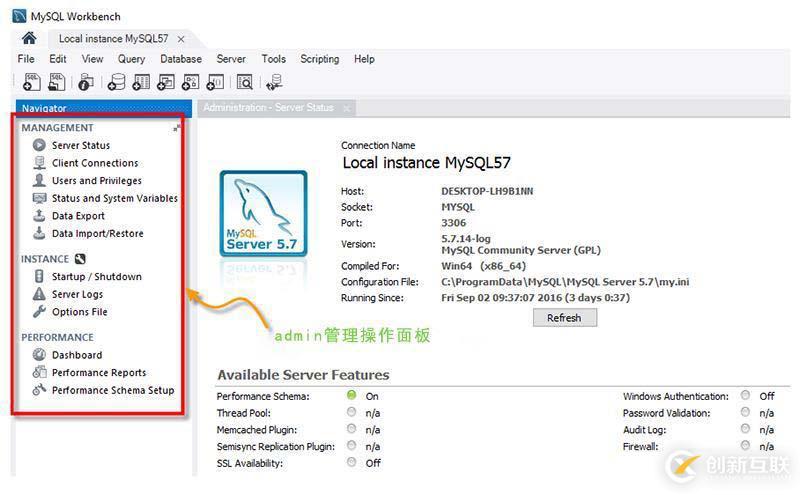Click the create new function icon
Image resolution: width=800 pixels, height=495 pixels.
215,82
